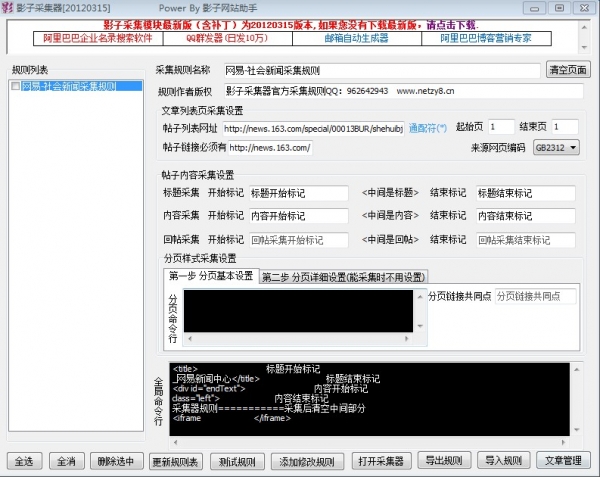Click 全局命令行 scroll up arrow
600x477 pixels.
tap(576, 370)
